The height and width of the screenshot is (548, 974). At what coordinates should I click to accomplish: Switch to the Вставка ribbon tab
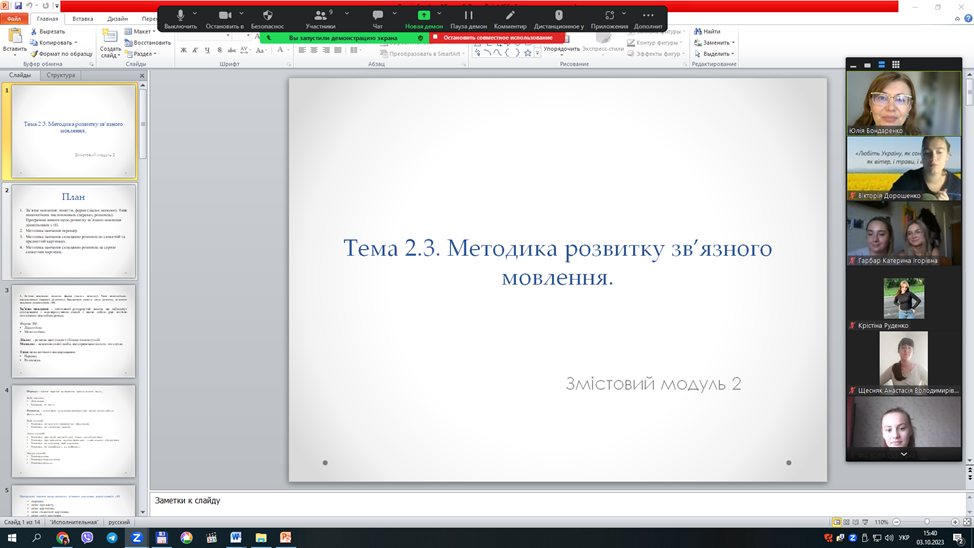(x=83, y=18)
